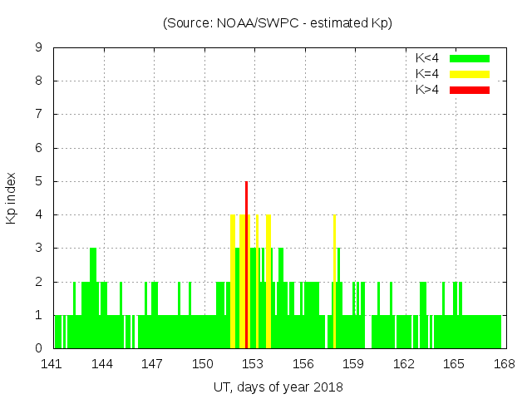This screenshot has height=399, width=532.
Task: Select the K>4 legend label text
Action: pyautogui.click(x=429, y=89)
